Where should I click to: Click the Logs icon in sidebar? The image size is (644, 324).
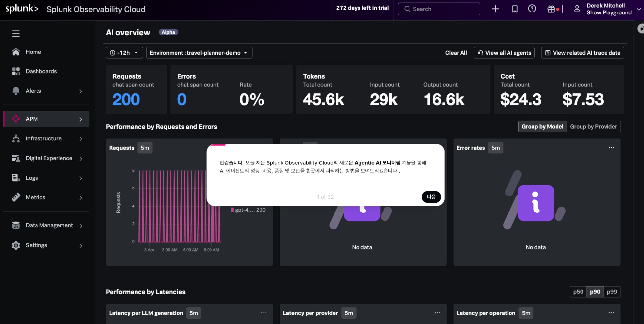16,178
